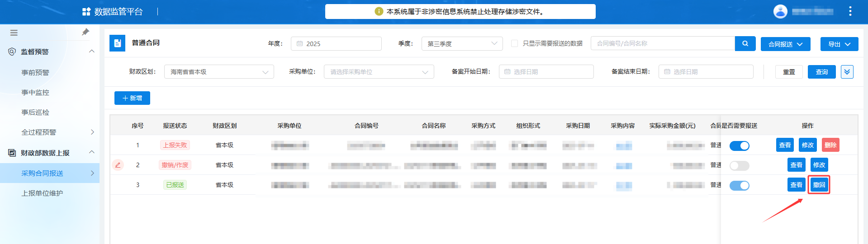Expand more filters with double-chevron icon
Screen dimensions: 868x244
point(847,72)
